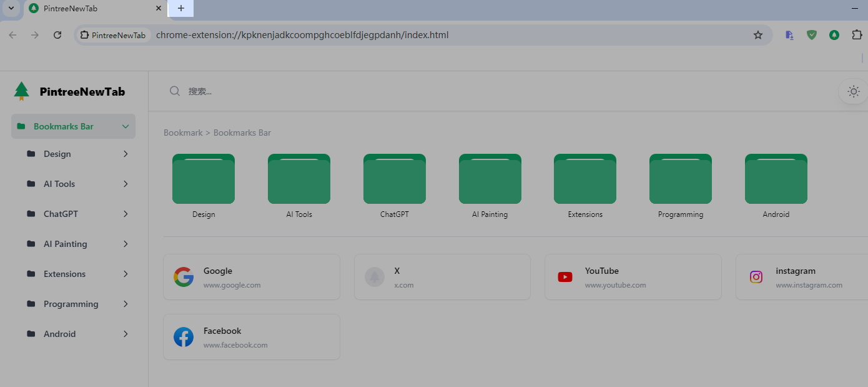Open the Google bookmark card
The image size is (868, 387).
click(251, 277)
